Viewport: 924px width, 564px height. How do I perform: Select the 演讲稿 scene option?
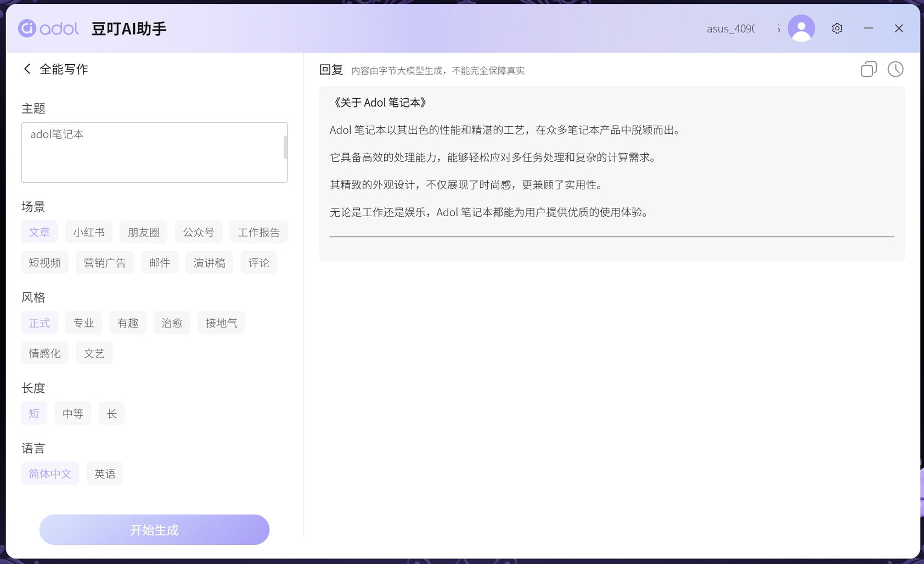210,263
